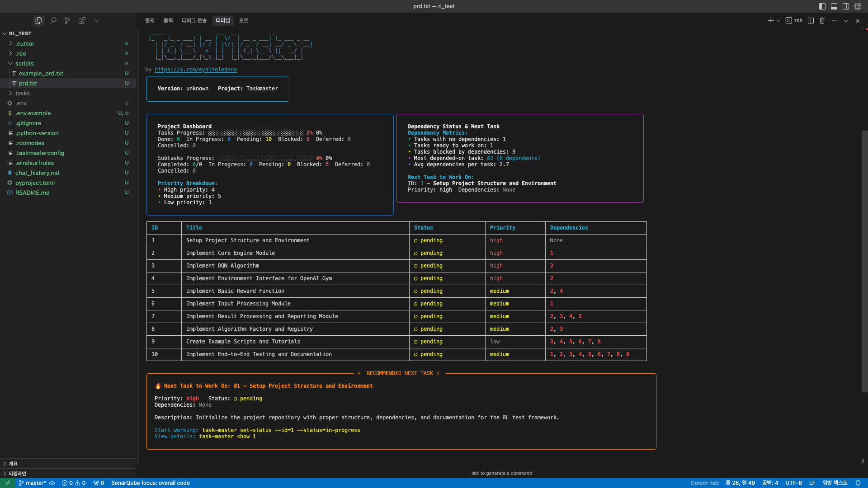Open the notifications bell icon
The height and width of the screenshot is (488, 868).
[x=858, y=483]
